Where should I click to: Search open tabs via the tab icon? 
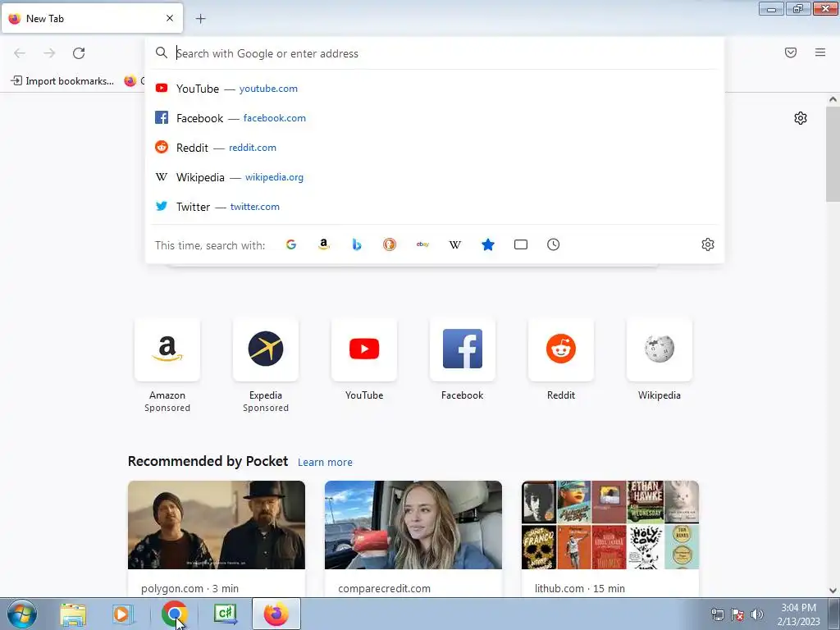tap(521, 244)
